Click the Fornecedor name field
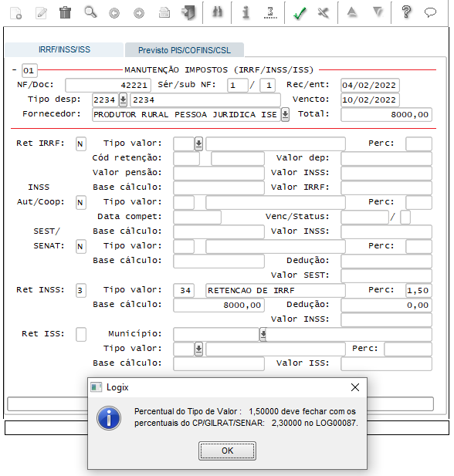The height and width of the screenshot is (476, 454). tap(186, 115)
